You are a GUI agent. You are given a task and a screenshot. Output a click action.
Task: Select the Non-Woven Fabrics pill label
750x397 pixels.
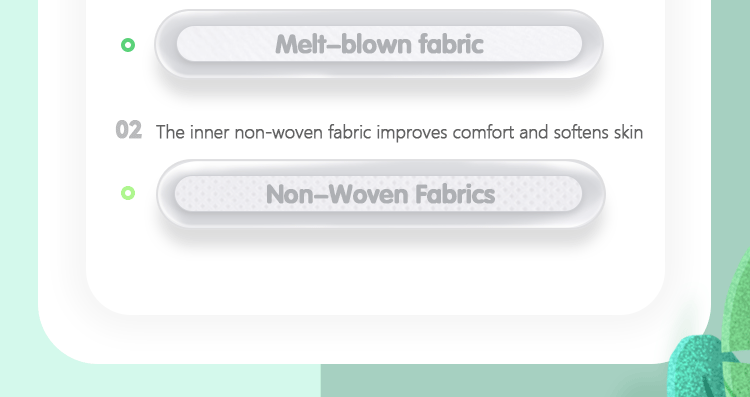pyautogui.click(x=378, y=194)
